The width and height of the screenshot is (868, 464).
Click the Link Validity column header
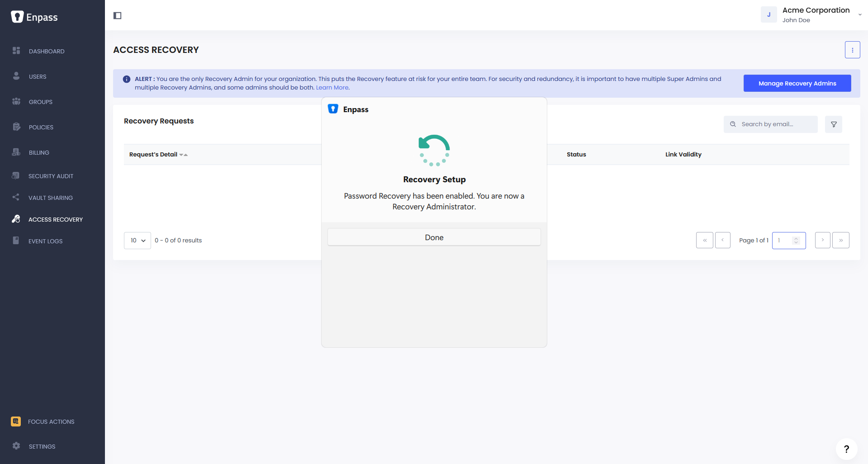pyautogui.click(x=683, y=155)
